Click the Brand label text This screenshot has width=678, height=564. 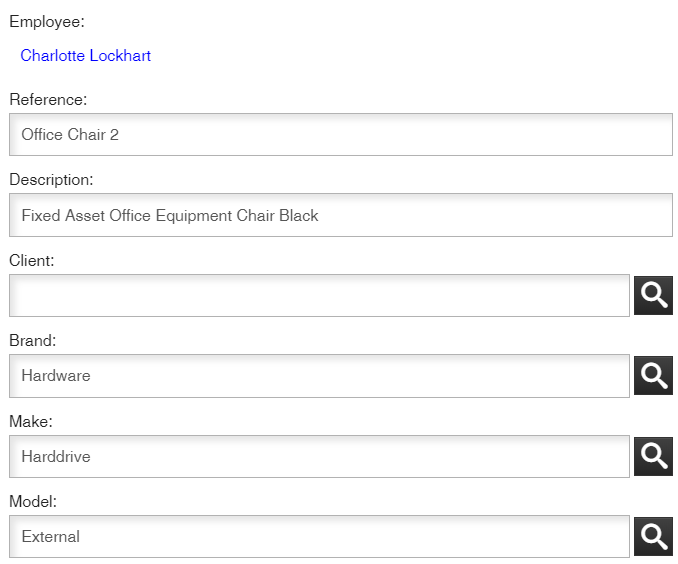pos(32,340)
